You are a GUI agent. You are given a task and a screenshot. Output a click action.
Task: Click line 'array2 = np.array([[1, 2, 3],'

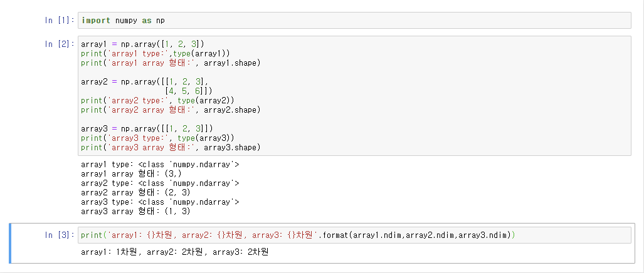click(x=145, y=81)
